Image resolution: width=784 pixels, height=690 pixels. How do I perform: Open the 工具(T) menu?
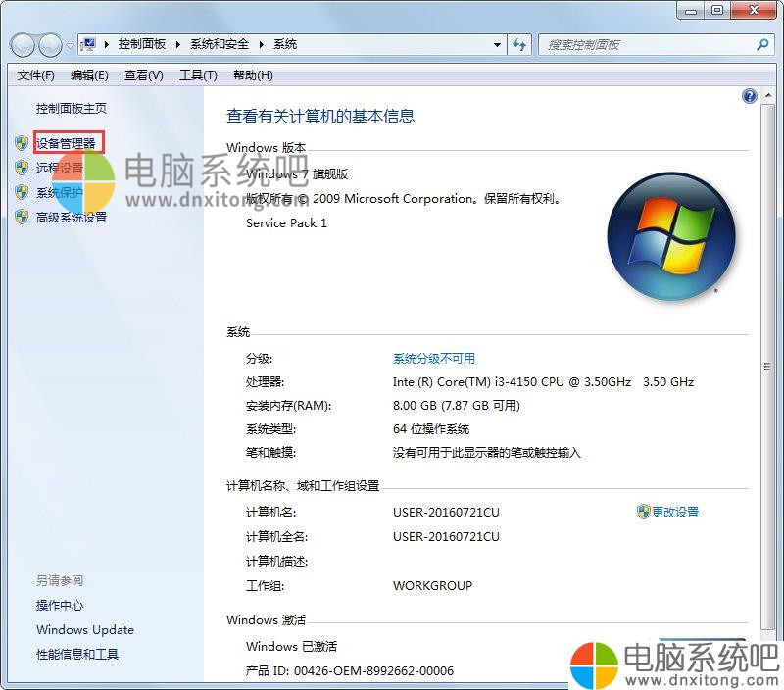pyautogui.click(x=198, y=75)
